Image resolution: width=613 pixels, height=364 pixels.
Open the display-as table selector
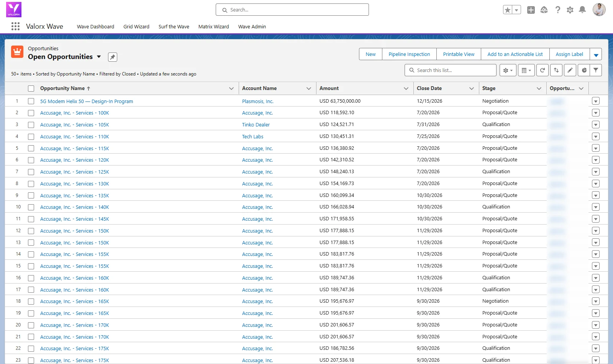[x=526, y=71]
